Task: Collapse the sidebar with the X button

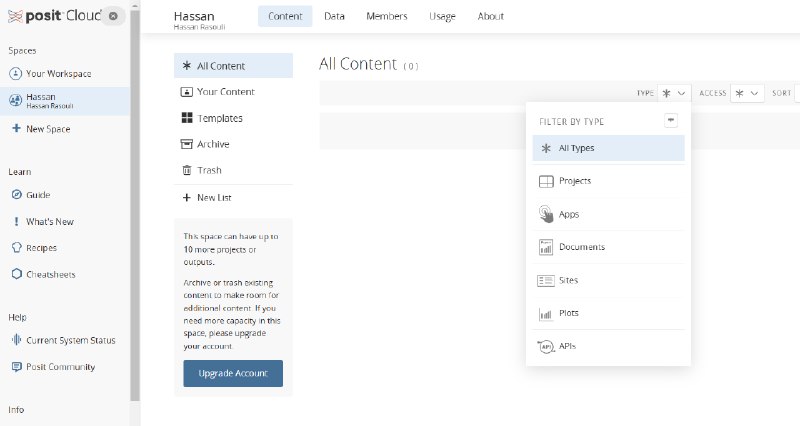Action: [x=113, y=16]
